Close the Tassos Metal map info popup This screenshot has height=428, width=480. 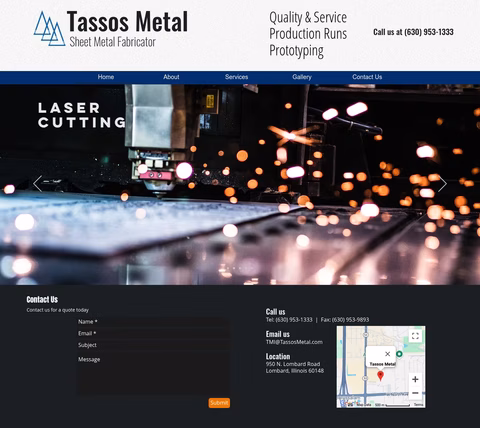click(x=387, y=354)
